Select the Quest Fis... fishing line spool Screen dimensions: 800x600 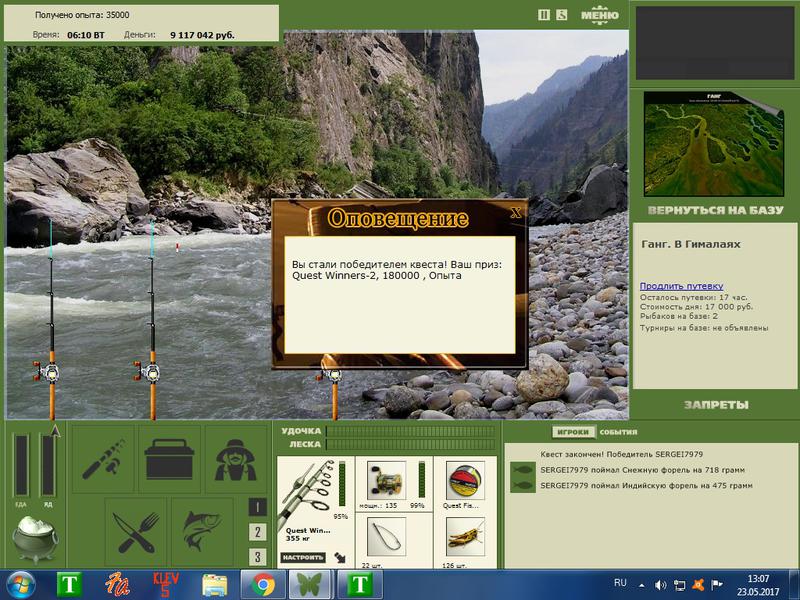point(465,481)
